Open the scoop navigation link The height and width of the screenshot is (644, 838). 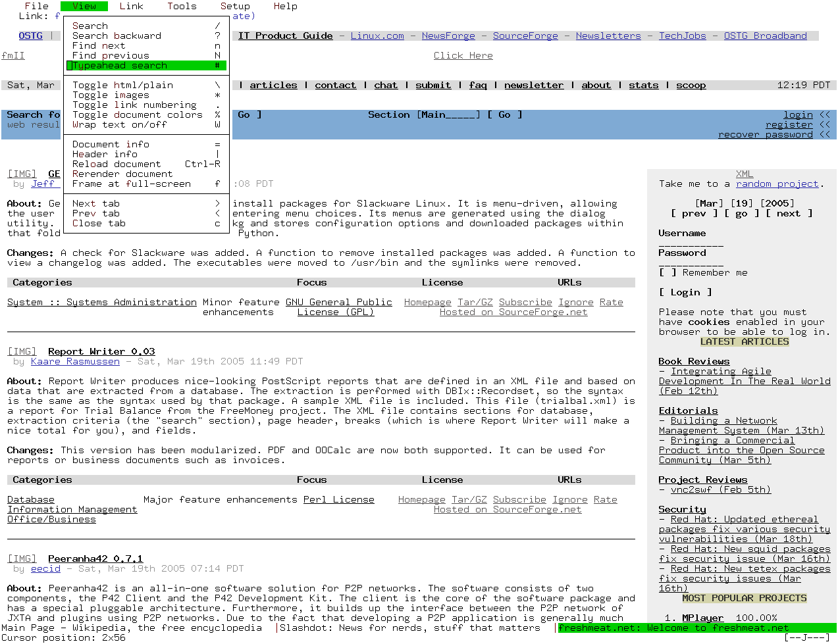(x=691, y=86)
